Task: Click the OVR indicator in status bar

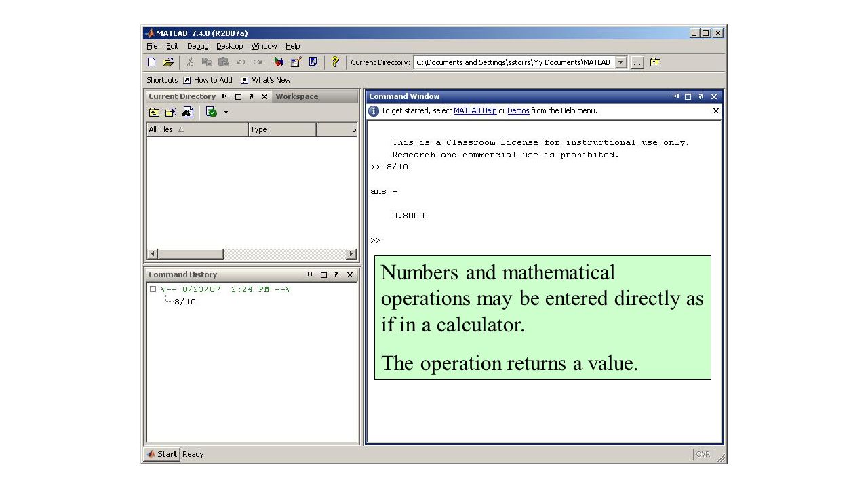Action: pos(704,454)
